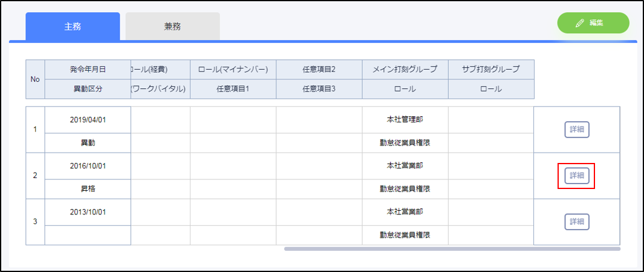This screenshot has height=272, width=644.
Task: Click the ロール(マイナンバー) header
Action: pos(233,70)
